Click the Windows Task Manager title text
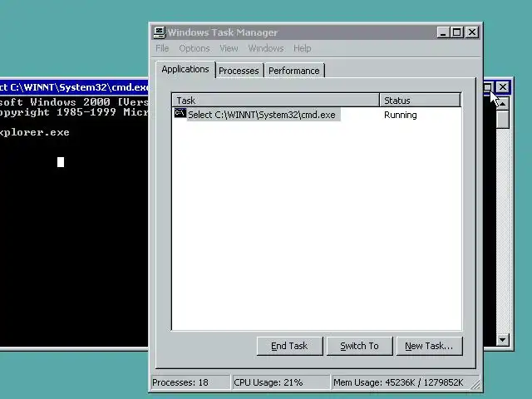This screenshot has height=399, width=532. tap(223, 32)
